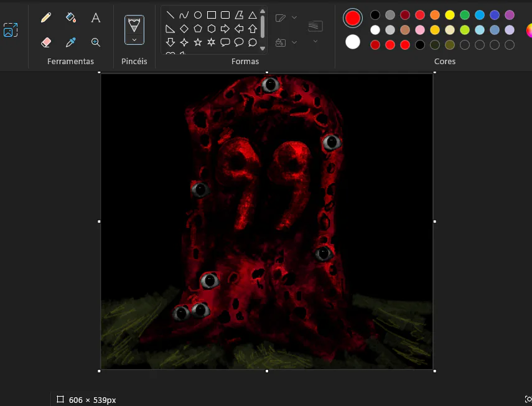Select the Pencil tool
The width and height of the screenshot is (532, 406).
pos(46,17)
